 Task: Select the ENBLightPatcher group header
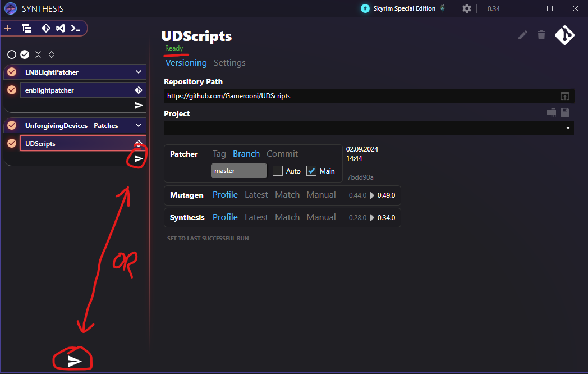point(75,72)
